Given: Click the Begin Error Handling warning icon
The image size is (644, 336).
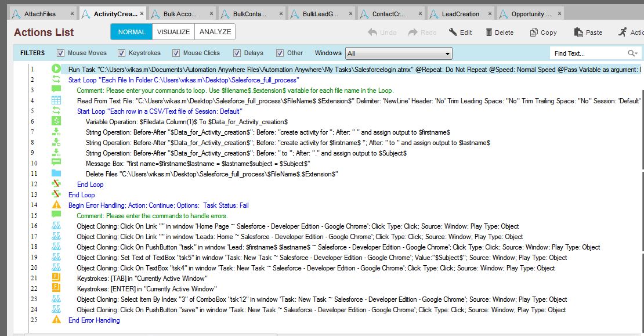Looking at the screenshot, I should pyautogui.click(x=56, y=205).
